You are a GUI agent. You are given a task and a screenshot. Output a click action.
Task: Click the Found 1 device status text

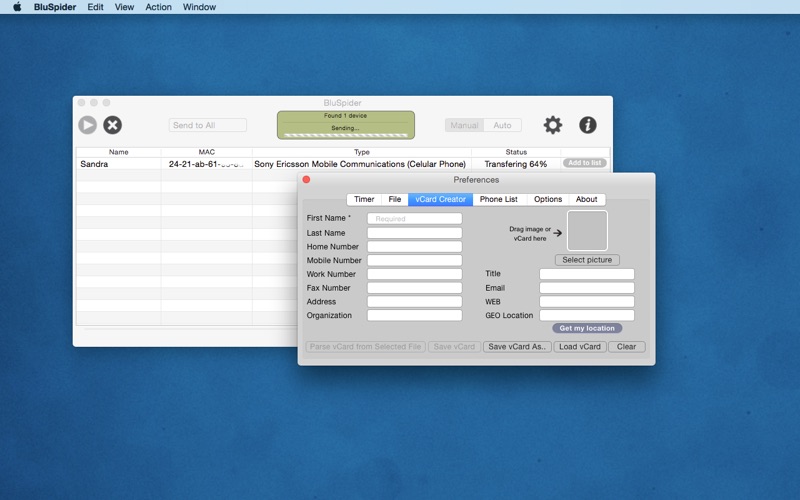[345, 116]
